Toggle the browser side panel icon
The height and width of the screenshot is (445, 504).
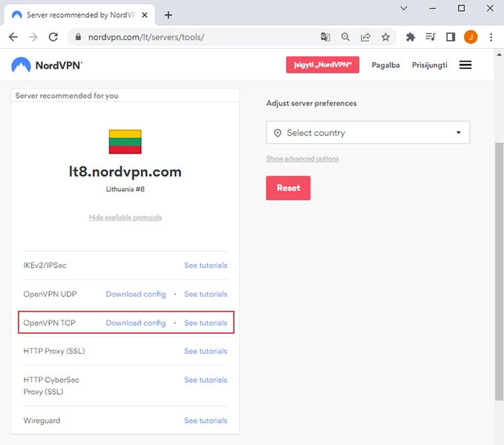click(x=451, y=37)
